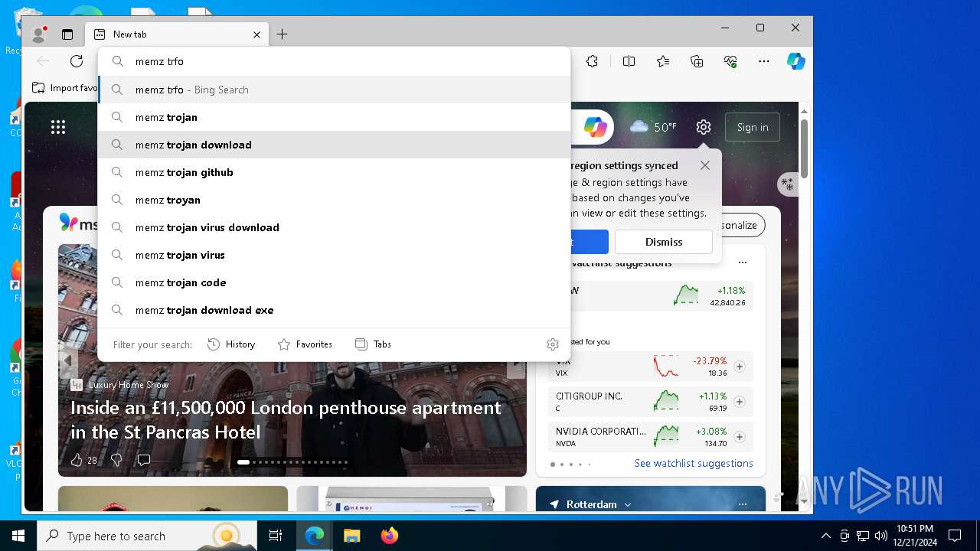The image size is (980, 551).
Task: Add CITIGROUP INC. to watchlist
Action: (740, 402)
